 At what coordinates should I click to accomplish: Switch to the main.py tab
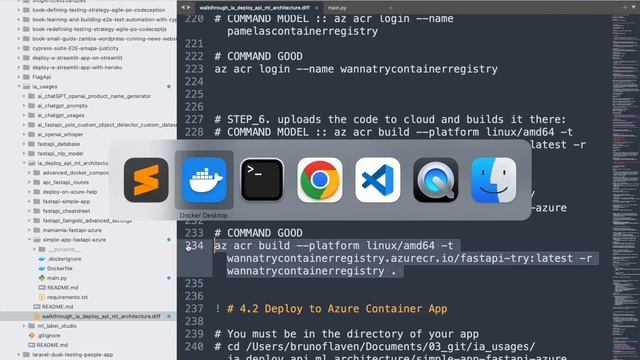[x=337, y=8]
